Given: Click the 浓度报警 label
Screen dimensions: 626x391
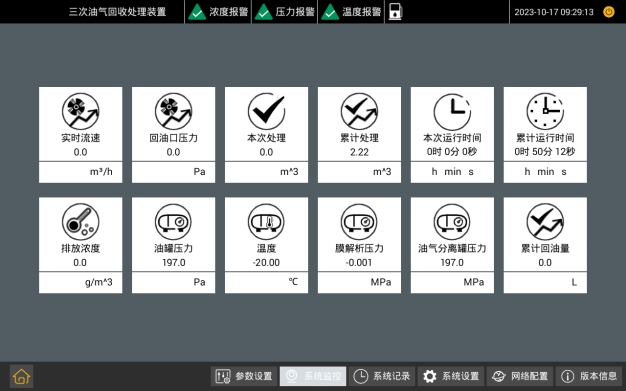Looking at the screenshot, I should click(x=229, y=12).
